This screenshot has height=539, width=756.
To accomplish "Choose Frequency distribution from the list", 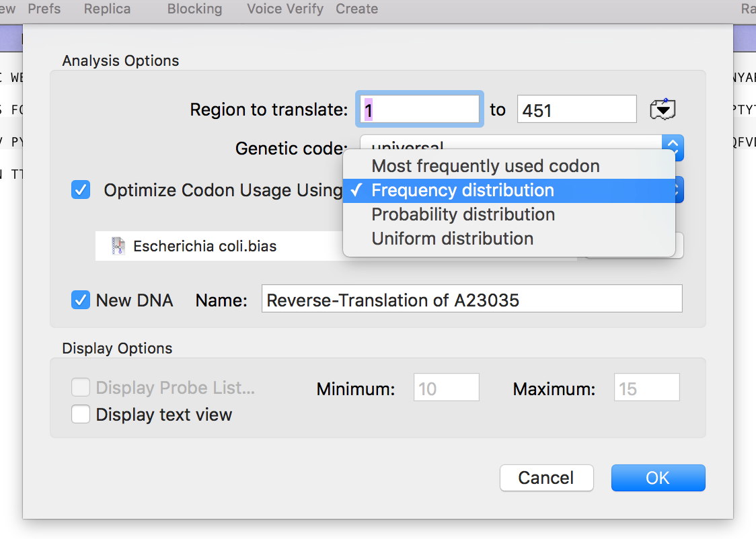I will click(463, 190).
